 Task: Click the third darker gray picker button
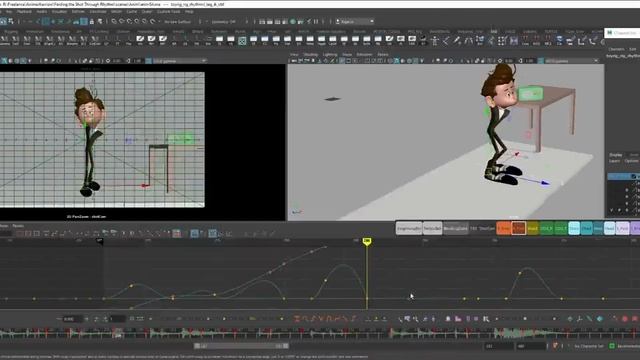(456, 229)
